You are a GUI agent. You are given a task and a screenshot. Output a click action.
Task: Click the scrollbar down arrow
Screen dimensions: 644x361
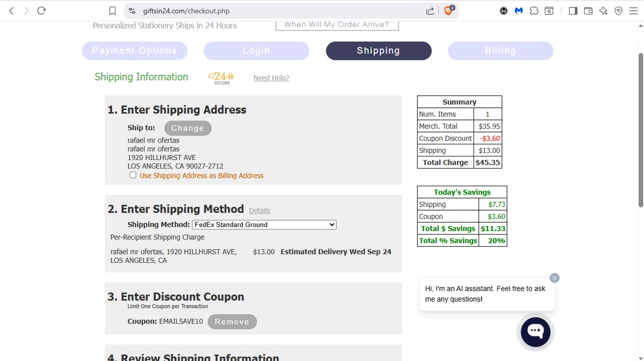coord(641,358)
